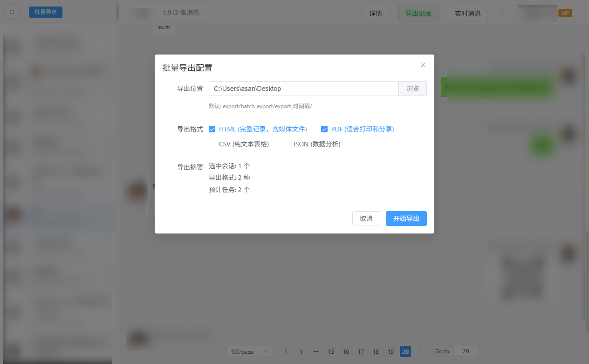Click the export location path field
This screenshot has width=589, height=364.
[x=303, y=89]
